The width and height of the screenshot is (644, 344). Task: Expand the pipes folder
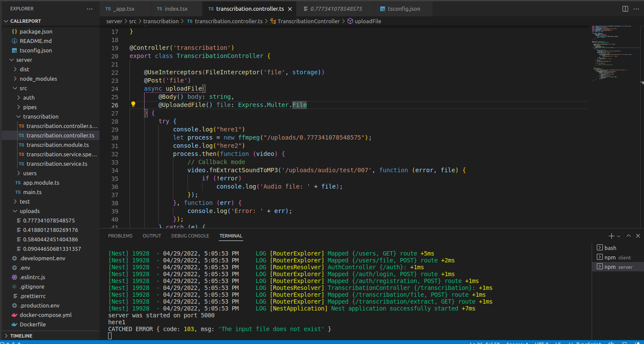coord(51,107)
